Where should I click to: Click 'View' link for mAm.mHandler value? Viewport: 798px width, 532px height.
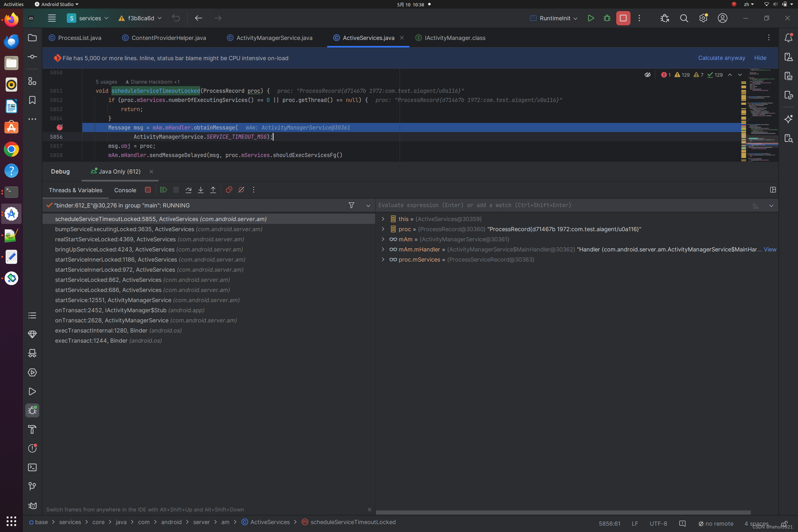tap(770, 250)
